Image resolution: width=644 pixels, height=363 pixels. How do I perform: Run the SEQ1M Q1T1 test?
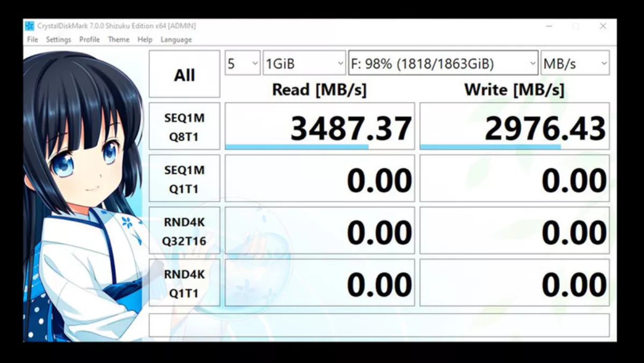click(x=184, y=179)
